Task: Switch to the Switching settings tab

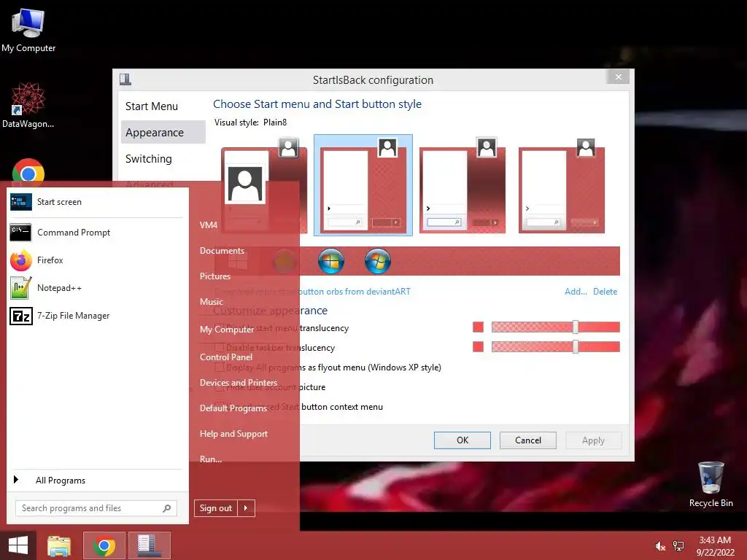Action: pos(163,158)
